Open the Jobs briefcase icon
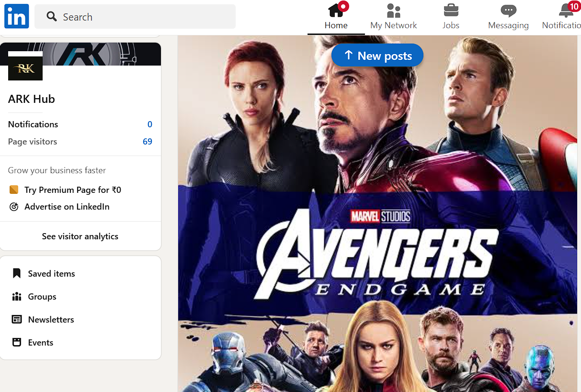Image resolution: width=581 pixels, height=392 pixels. tap(451, 10)
